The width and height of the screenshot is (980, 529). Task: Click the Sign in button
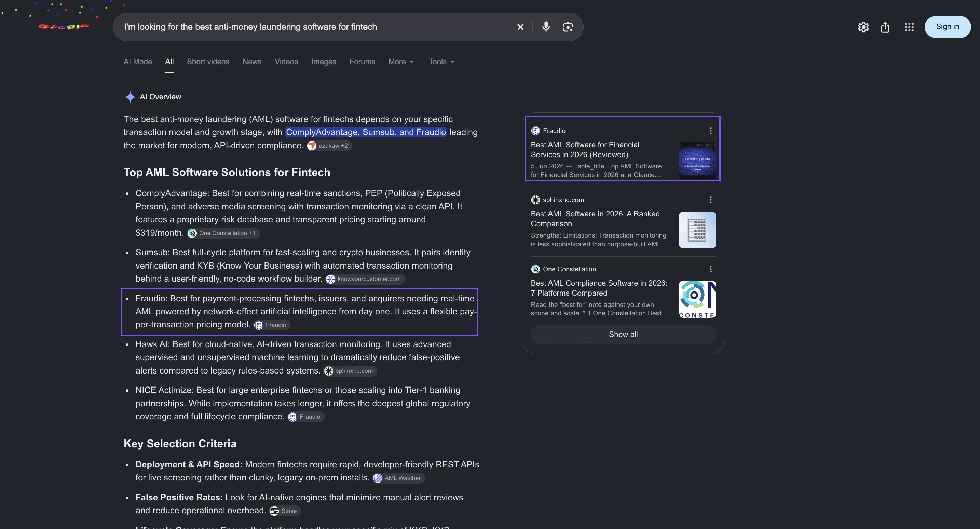pos(947,27)
